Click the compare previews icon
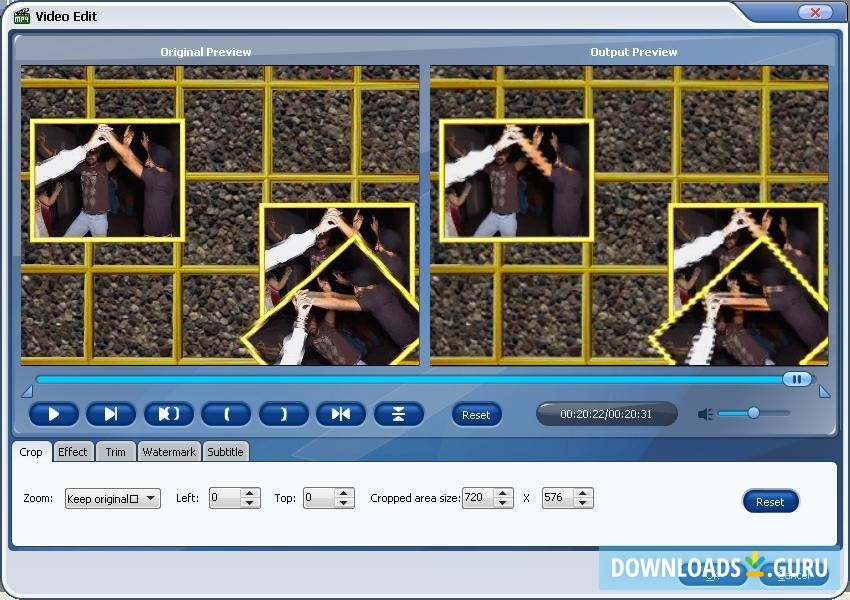The image size is (850, 600). (x=398, y=414)
